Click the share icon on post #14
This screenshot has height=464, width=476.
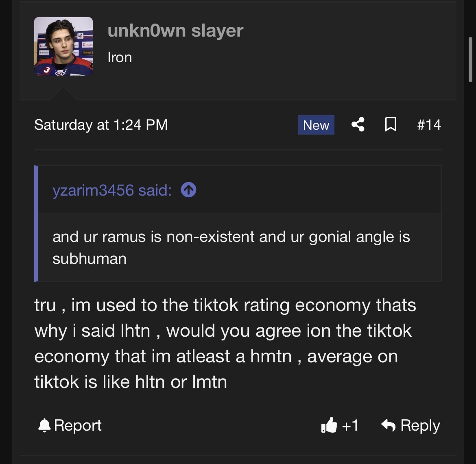coord(358,124)
